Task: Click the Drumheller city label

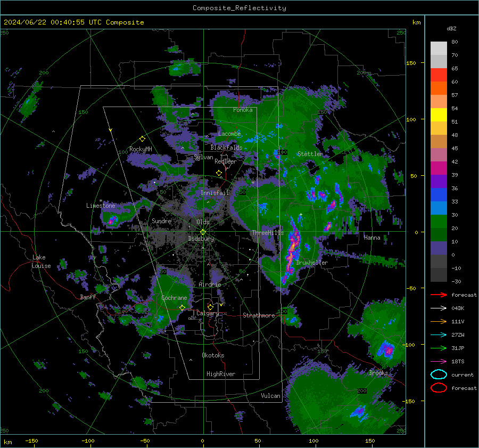Action: 312,263
